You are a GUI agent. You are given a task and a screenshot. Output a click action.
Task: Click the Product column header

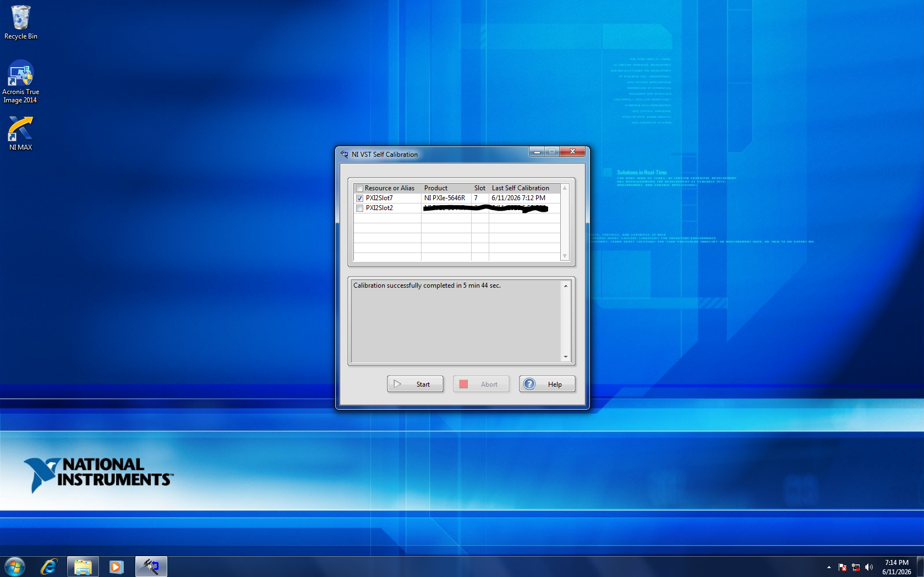tap(436, 188)
